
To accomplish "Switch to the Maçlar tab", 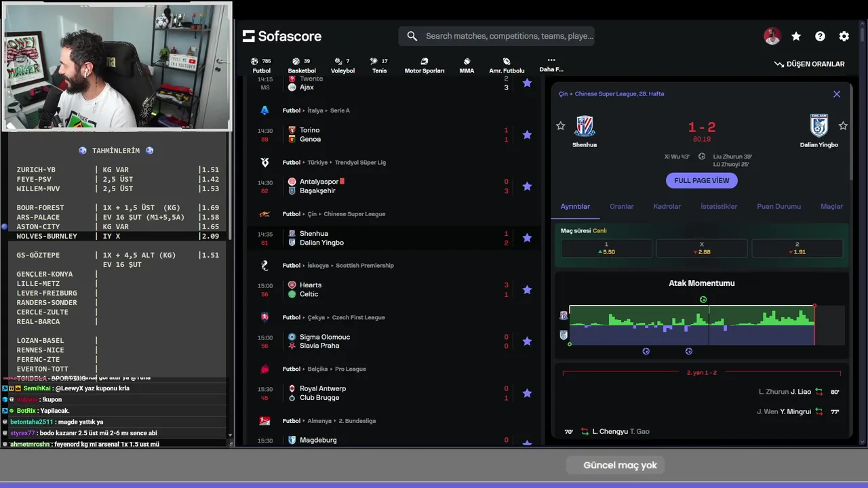I will coord(831,206).
